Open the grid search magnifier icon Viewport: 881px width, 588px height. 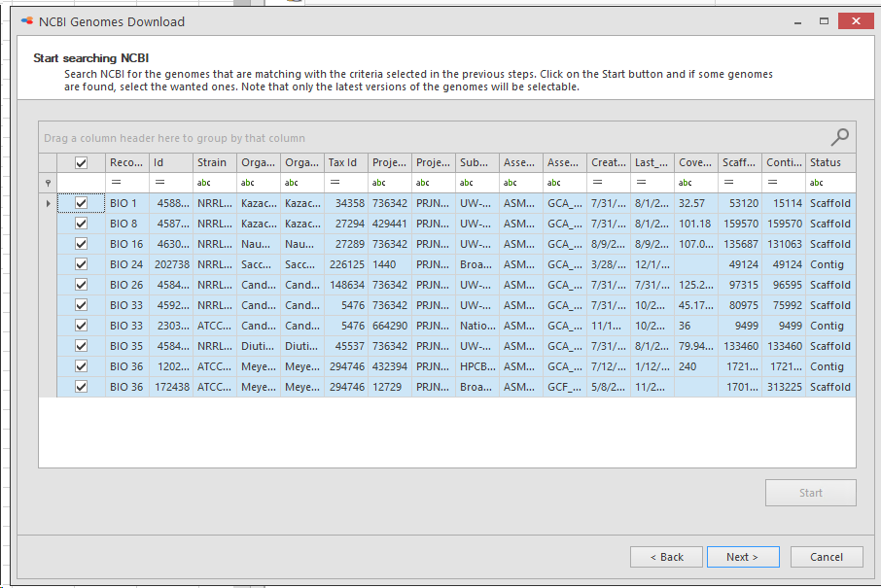click(x=840, y=136)
